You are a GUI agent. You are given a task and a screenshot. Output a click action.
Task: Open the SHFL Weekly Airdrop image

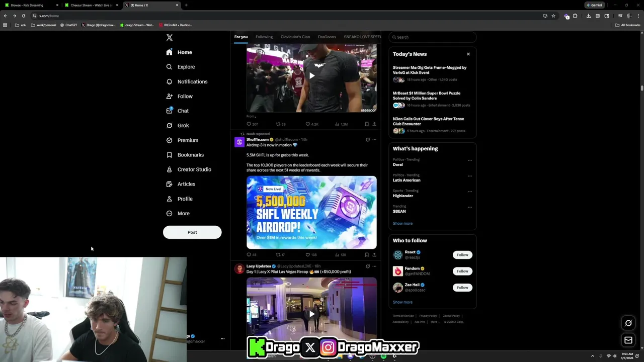click(311, 212)
